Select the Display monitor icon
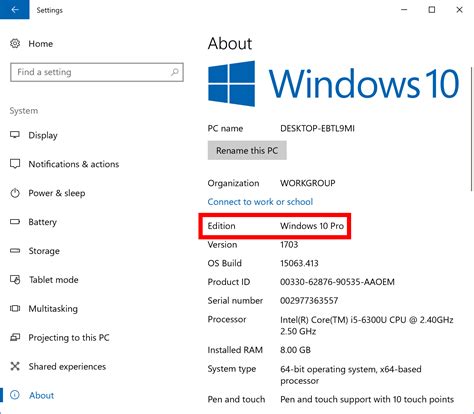The height and width of the screenshot is (414, 474). click(15, 135)
